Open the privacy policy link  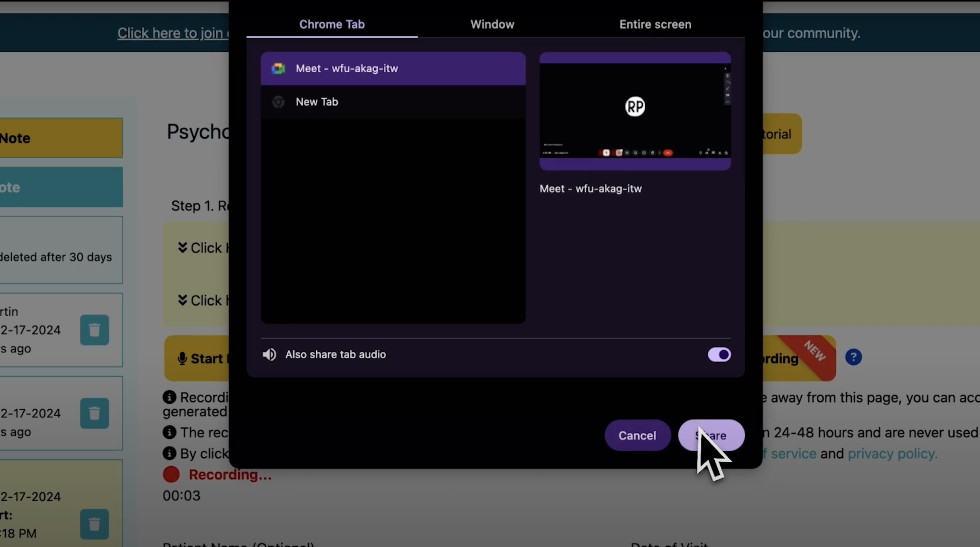click(892, 453)
